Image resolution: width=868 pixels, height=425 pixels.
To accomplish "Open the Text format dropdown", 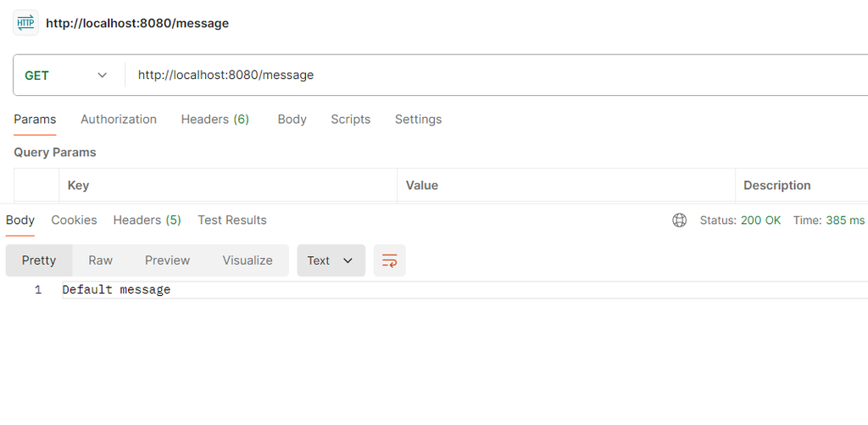I will [x=331, y=260].
